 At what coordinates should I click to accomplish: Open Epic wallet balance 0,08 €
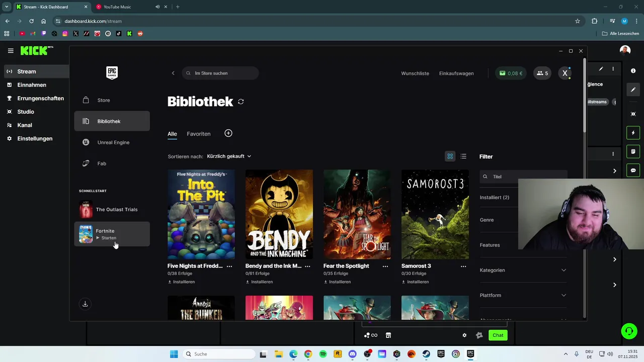511,73
